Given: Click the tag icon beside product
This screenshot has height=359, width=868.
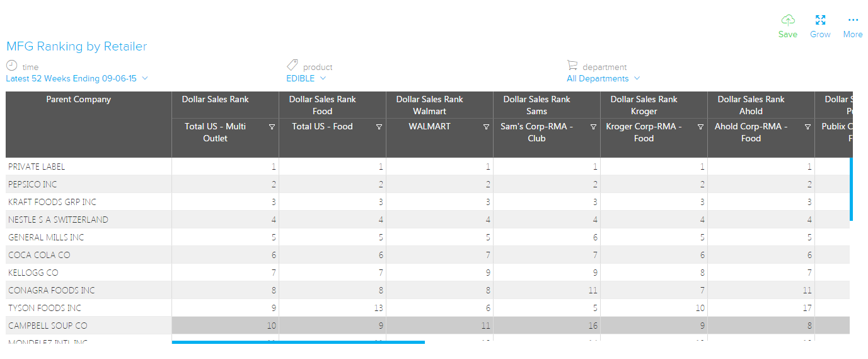Looking at the screenshot, I should click(292, 66).
